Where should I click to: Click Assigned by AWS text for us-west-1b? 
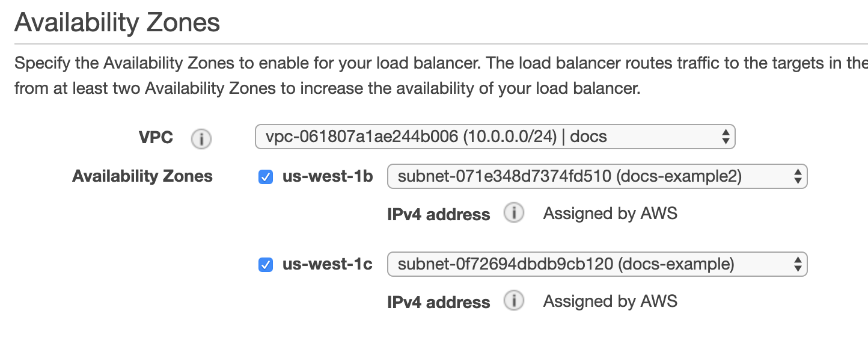[x=610, y=214]
